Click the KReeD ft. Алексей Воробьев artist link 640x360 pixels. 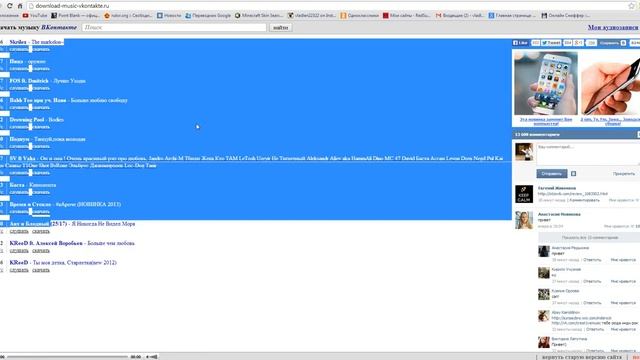(x=46, y=243)
